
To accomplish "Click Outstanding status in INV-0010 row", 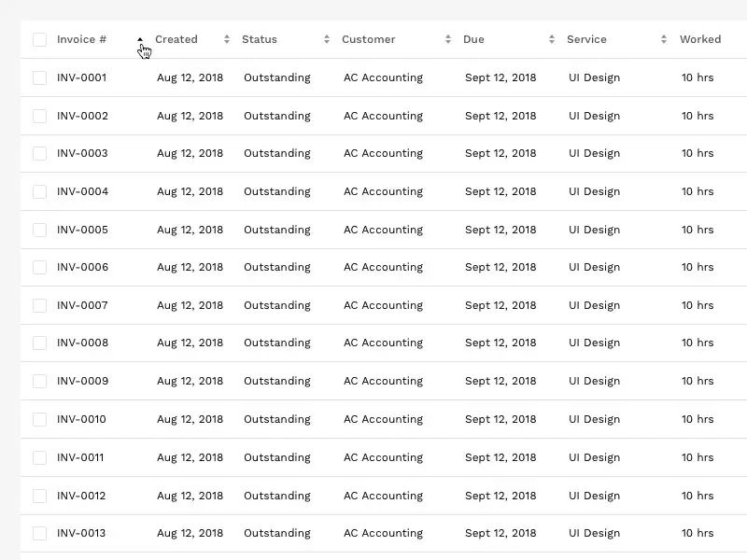I will point(276,419).
